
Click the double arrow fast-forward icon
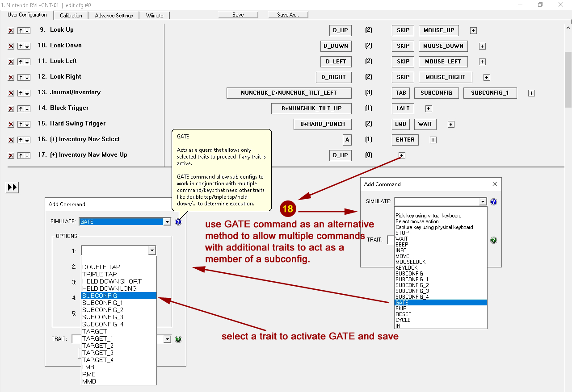[x=13, y=188]
